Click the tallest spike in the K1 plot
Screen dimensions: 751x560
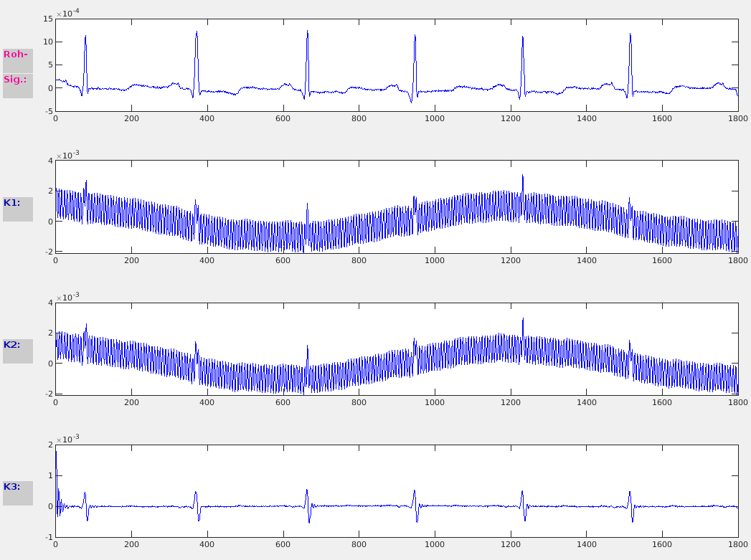(x=522, y=176)
